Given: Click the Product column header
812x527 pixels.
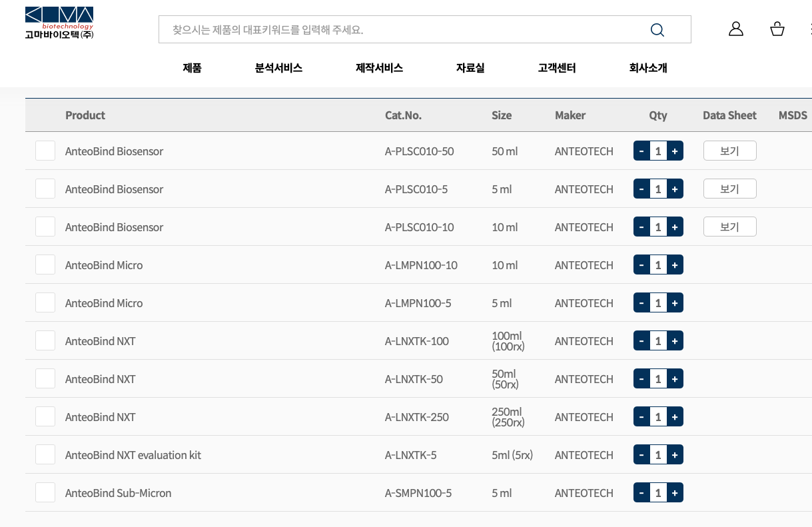Looking at the screenshot, I should tap(85, 115).
